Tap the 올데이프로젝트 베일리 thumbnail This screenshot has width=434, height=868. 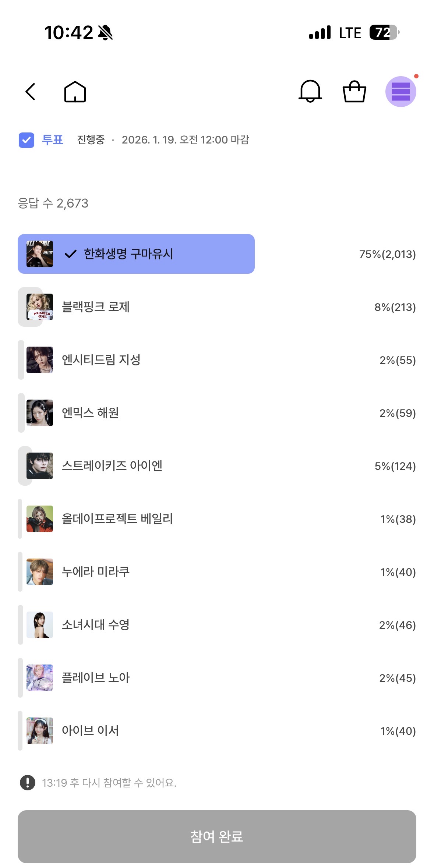click(x=40, y=519)
